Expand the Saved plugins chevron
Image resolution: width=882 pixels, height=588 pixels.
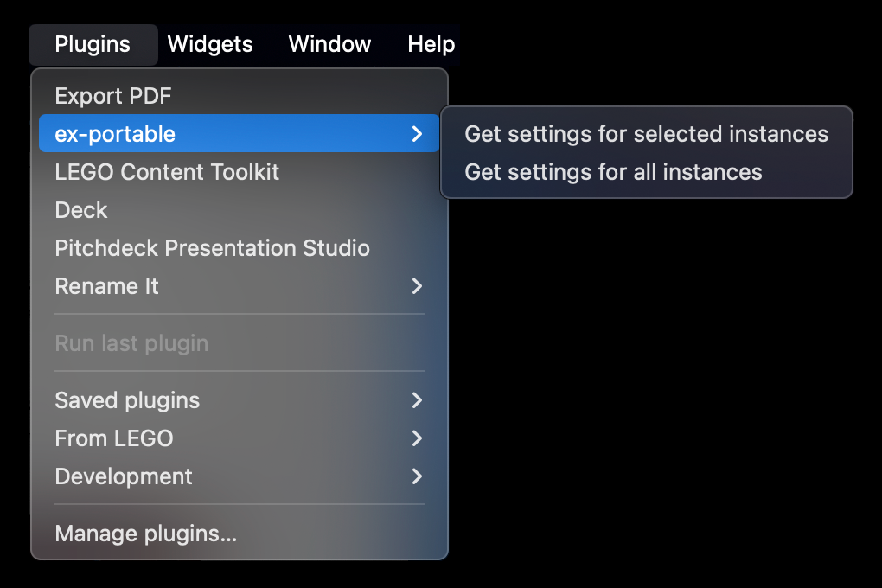[x=417, y=400]
